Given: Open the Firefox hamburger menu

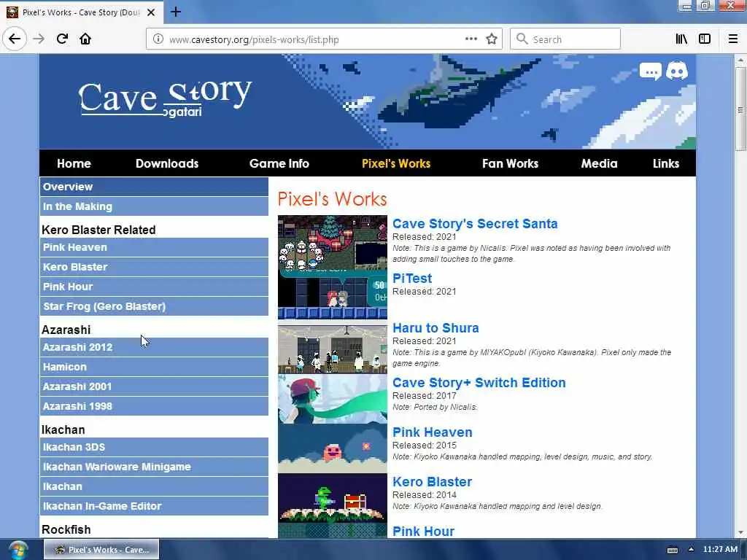Looking at the screenshot, I should [732, 39].
